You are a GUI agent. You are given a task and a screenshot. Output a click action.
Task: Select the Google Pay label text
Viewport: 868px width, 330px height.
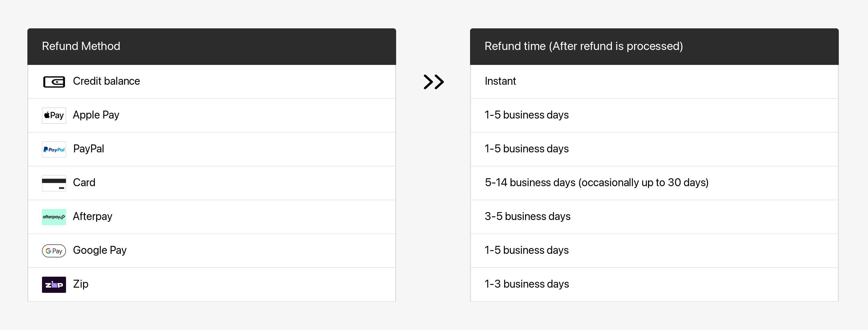[100, 250]
